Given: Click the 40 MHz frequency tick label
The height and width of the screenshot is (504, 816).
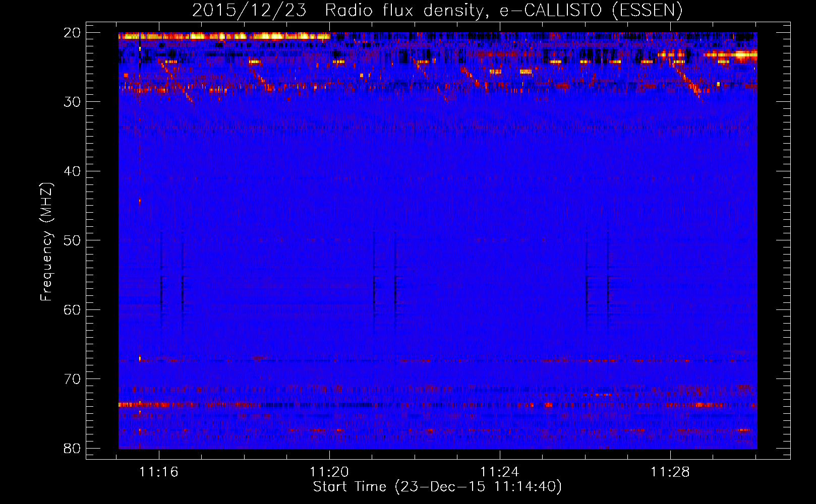Looking at the screenshot, I should pyautogui.click(x=73, y=171).
